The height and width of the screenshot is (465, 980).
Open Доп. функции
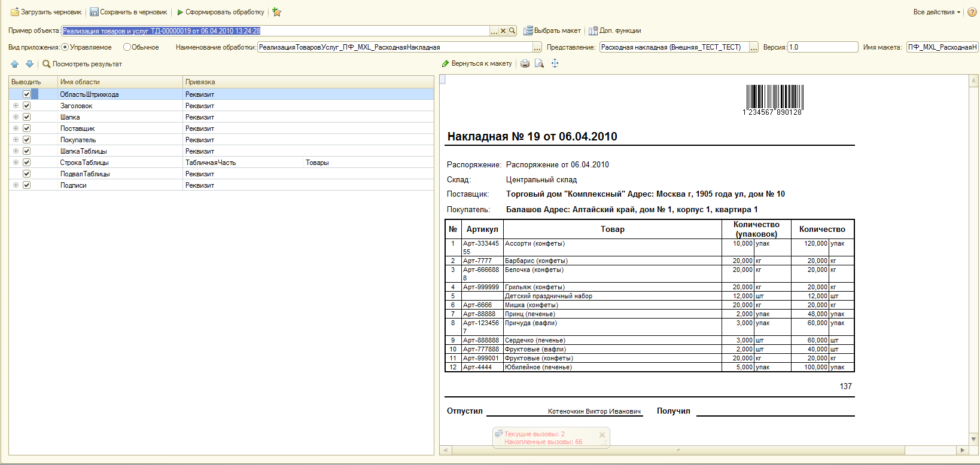click(615, 30)
